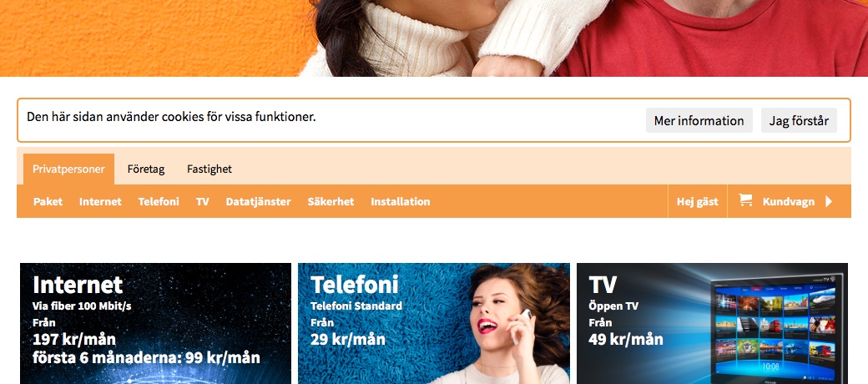
Task: Switch to the Fastighet tab
Action: (209, 169)
